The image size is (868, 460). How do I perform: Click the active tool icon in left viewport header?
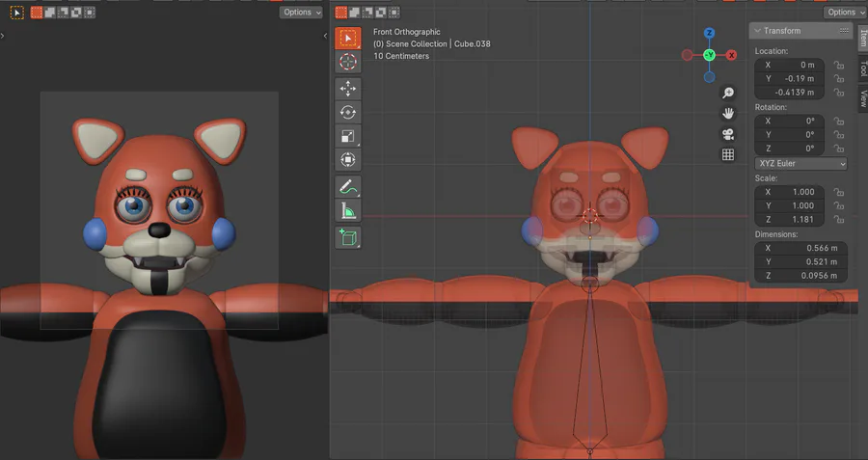click(17, 13)
